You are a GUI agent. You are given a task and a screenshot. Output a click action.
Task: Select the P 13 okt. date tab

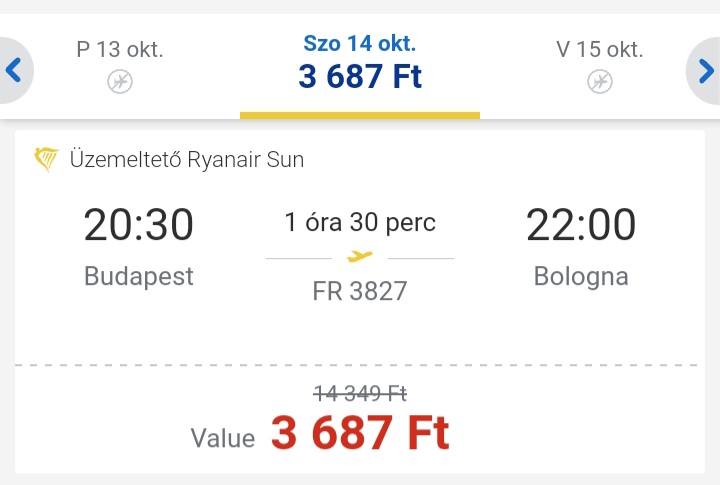(120, 66)
